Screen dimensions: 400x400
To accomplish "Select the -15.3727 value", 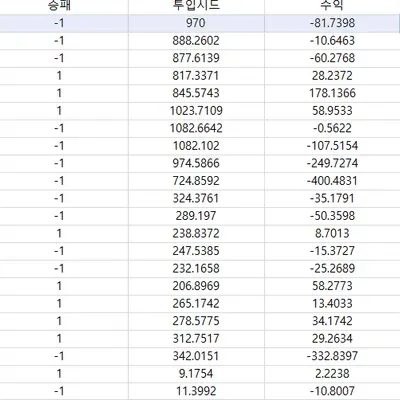I will pyautogui.click(x=332, y=251).
